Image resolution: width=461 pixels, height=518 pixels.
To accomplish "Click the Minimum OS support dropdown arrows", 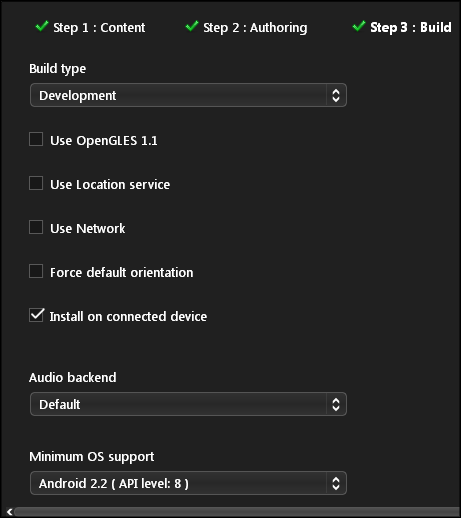I will click(x=336, y=483).
